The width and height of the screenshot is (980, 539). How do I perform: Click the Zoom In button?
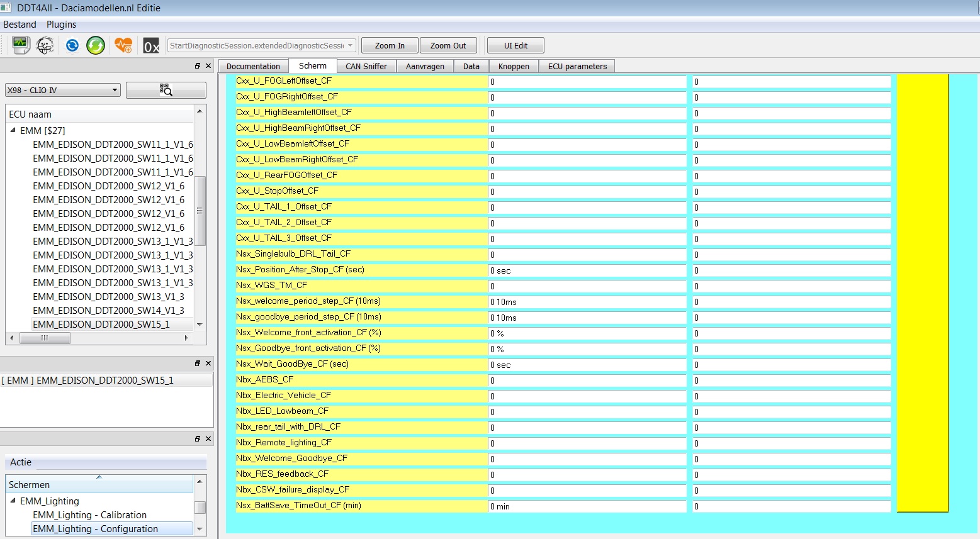pos(390,45)
